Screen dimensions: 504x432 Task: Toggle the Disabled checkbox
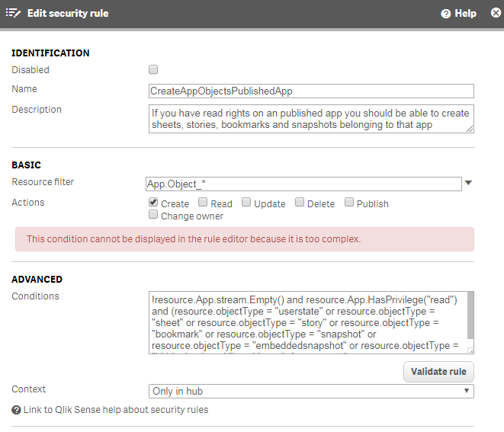(153, 69)
